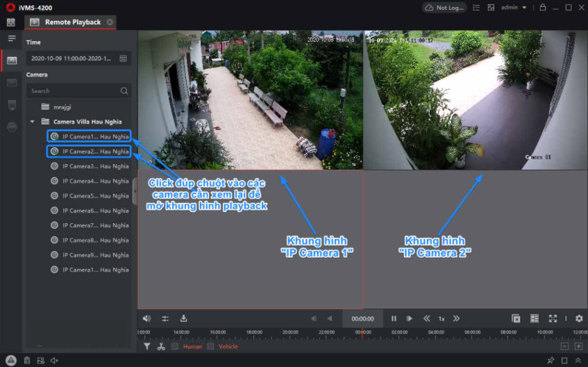588x367 pixels.
Task: Click the search magnifier icon
Action: pos(124,91)
